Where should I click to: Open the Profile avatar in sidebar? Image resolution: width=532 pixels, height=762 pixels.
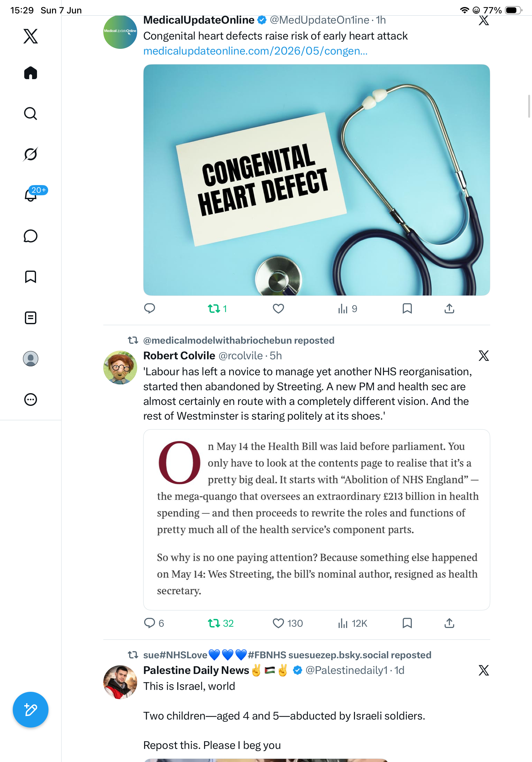[x=31, y=359]
